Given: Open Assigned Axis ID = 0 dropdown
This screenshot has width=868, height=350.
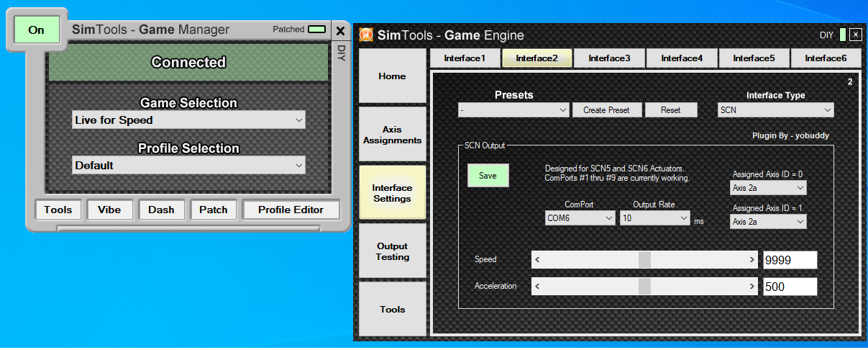Looking at the screenshot, I should pyautogui.click(x=768, y=188).
